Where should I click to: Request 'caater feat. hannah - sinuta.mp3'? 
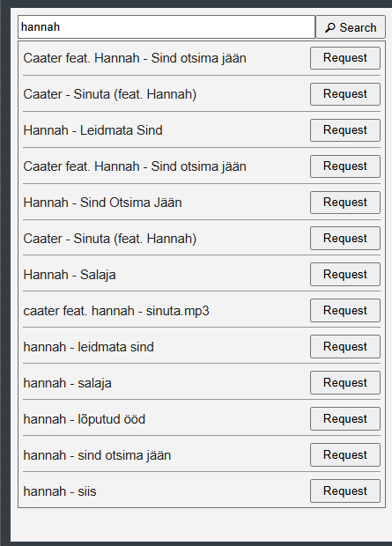(x=345, y=311)
